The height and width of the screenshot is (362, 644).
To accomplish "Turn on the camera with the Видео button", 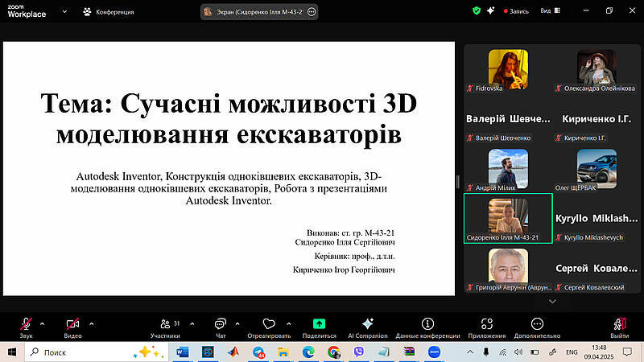I will 72,328.
